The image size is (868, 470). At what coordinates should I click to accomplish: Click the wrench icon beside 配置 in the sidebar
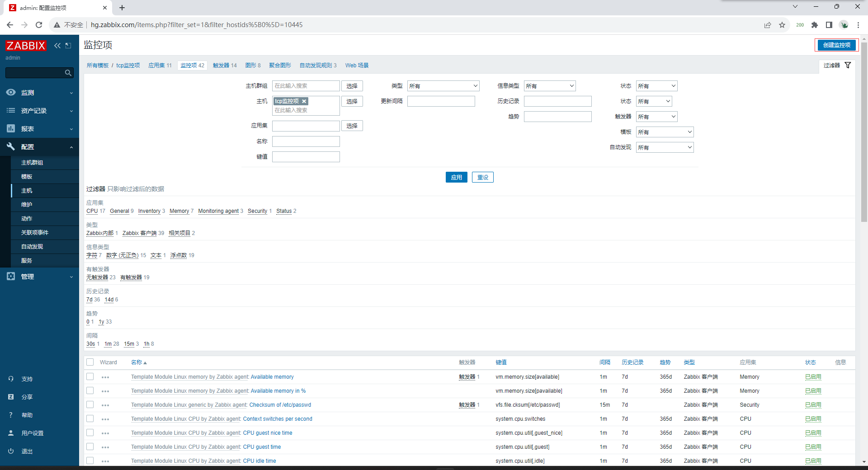pos(11,146)
